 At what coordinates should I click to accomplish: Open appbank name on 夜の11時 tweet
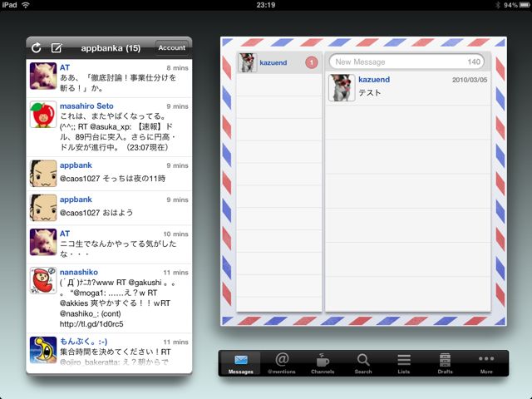pos(76,165)
